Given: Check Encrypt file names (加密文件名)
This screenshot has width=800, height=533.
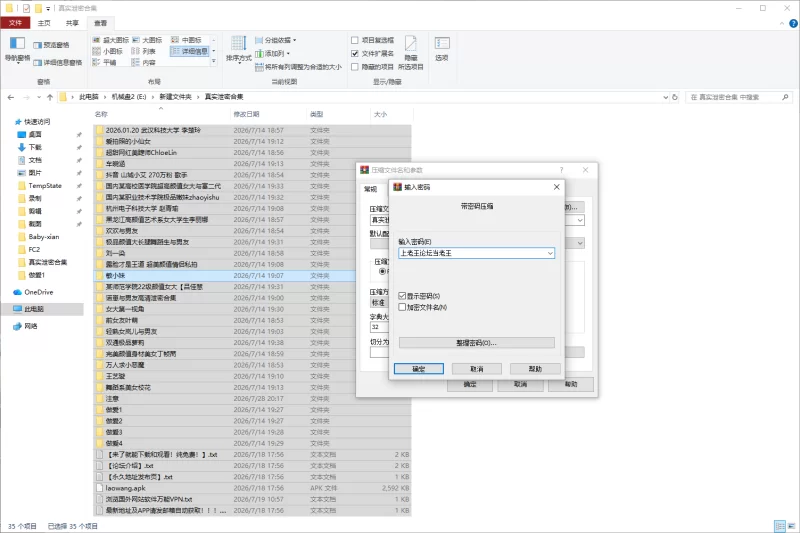Looking at the screenshot, I should click(402, 307).
